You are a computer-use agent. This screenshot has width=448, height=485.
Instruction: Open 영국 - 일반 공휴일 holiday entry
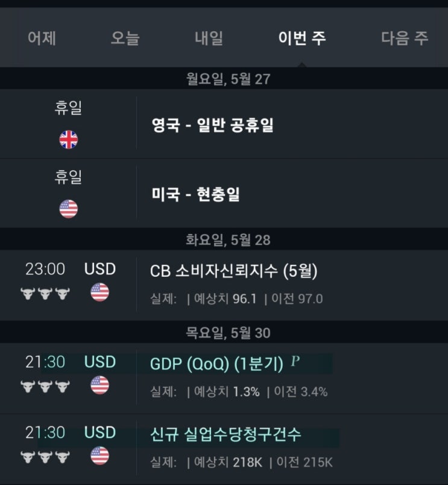pyautogui.click(x=212, y=125)
